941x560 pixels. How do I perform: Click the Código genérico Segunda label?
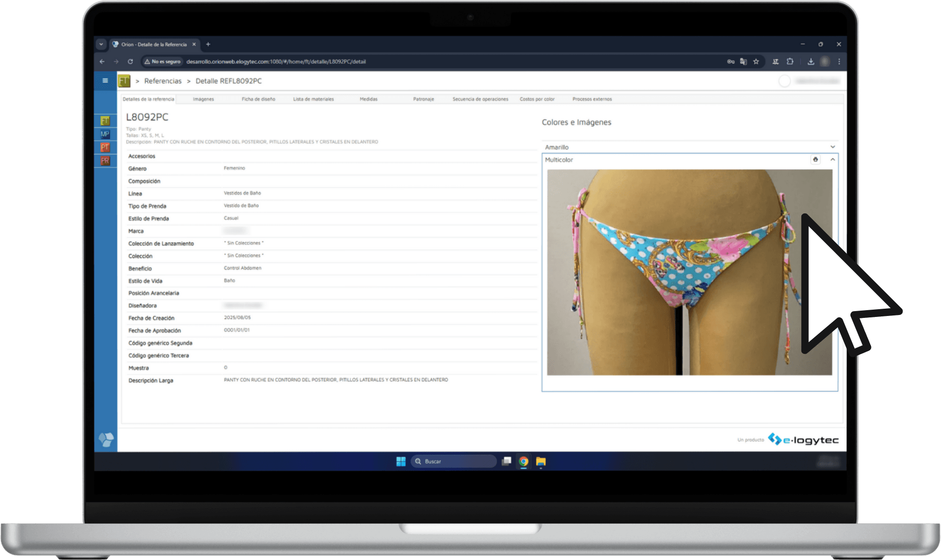[x=160, y=343]
